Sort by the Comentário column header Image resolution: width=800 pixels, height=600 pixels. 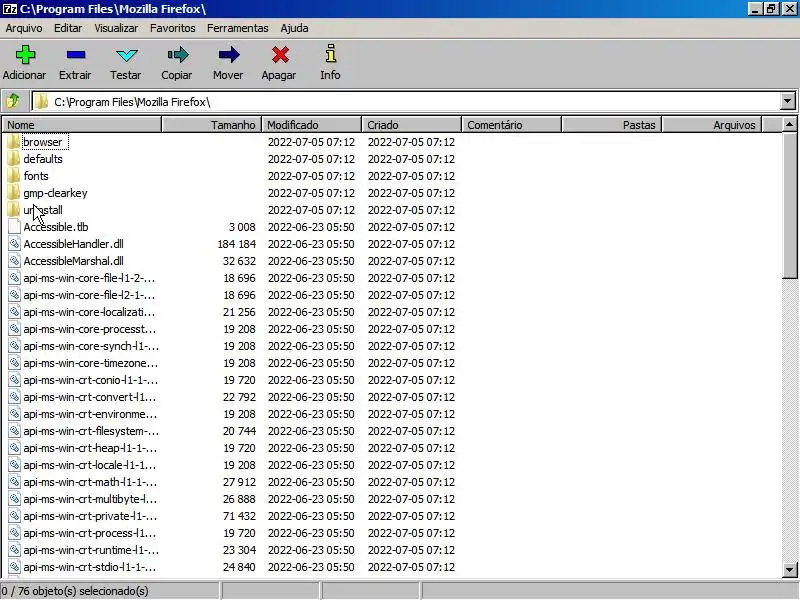pyautogui.click(x=511, y=124)
